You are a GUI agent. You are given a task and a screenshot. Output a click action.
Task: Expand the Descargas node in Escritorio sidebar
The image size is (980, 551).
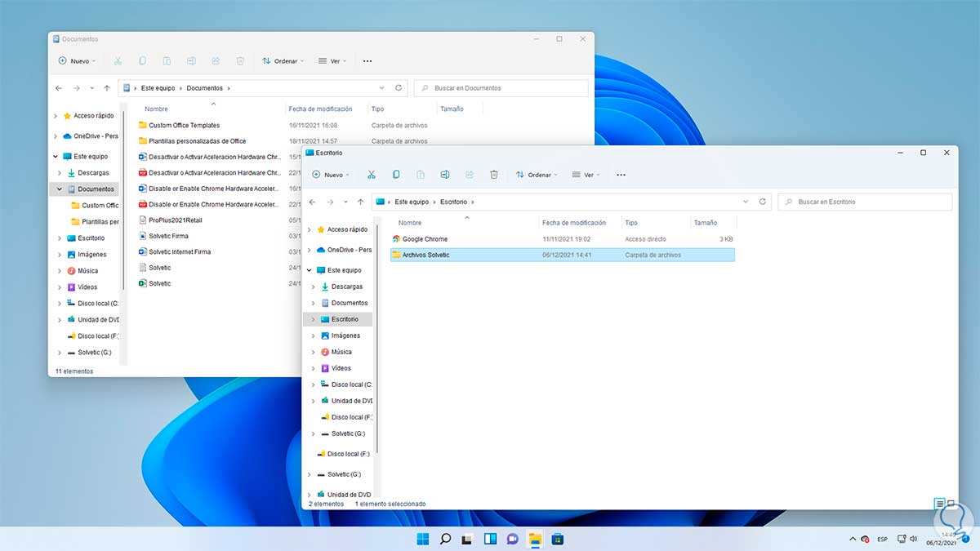pos(314,287)
